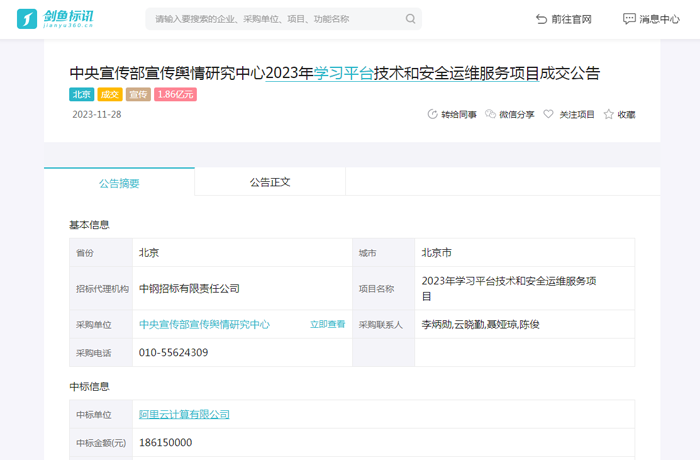Click the 北京 tag
The width and height of the screenshot is (700, 460).
(81, 94)
